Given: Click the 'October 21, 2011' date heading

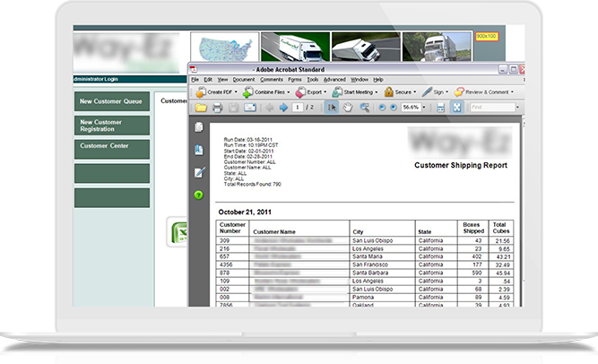Looking at the screenshot, I should coord(245,212).
